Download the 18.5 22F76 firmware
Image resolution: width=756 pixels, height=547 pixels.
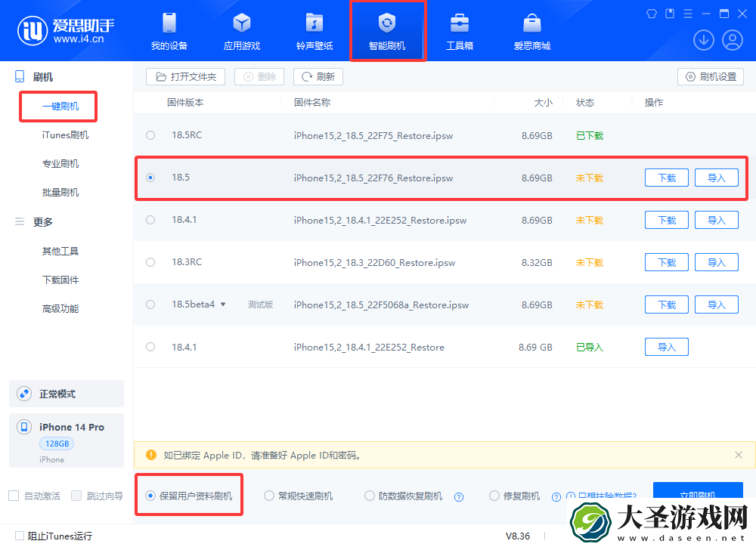tap(667, 178)
